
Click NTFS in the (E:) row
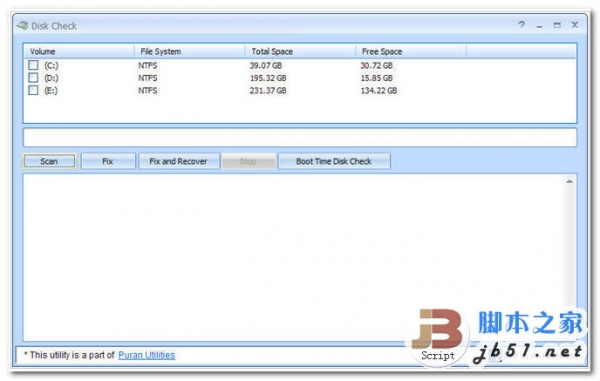coord(148,91)
